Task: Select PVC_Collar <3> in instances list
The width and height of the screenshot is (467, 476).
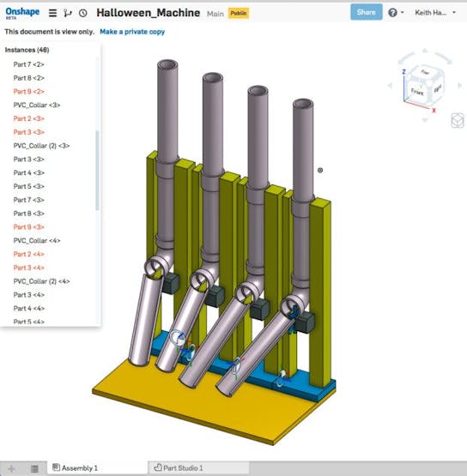Action: [x=37, y=105]
